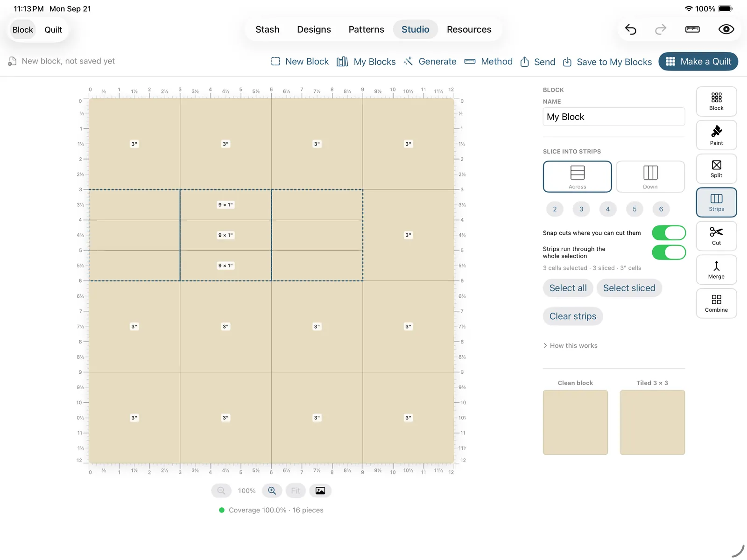Select the Merge tool
The width and height of the screenshot is (747, 560).
(x=716, y=269)
